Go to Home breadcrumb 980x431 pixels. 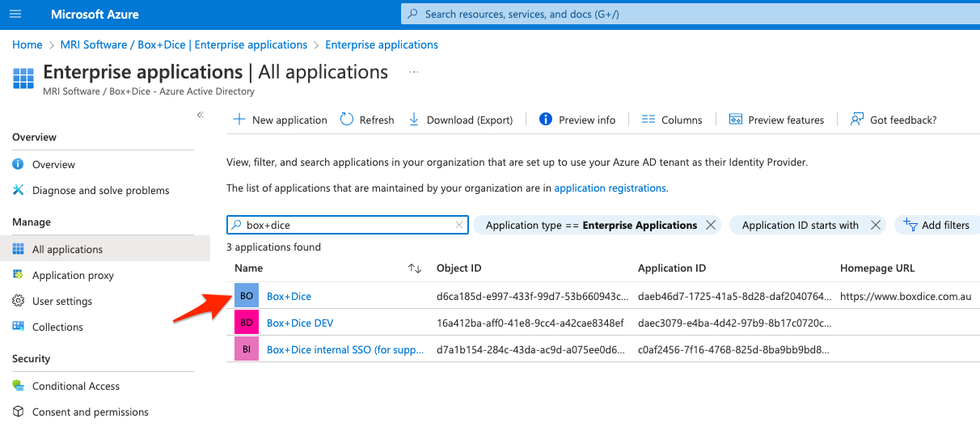[x=27, y=44]
